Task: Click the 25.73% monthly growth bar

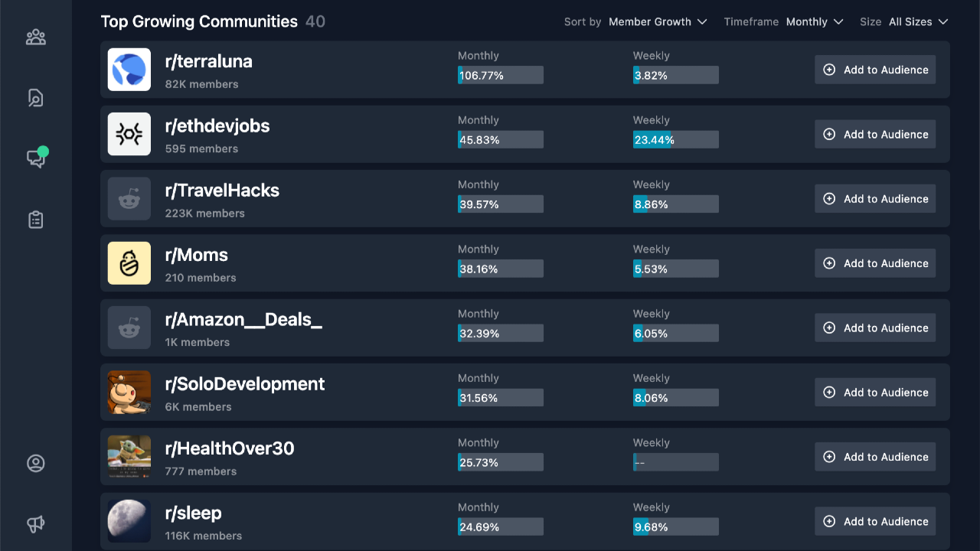Action: click(501, 462)
